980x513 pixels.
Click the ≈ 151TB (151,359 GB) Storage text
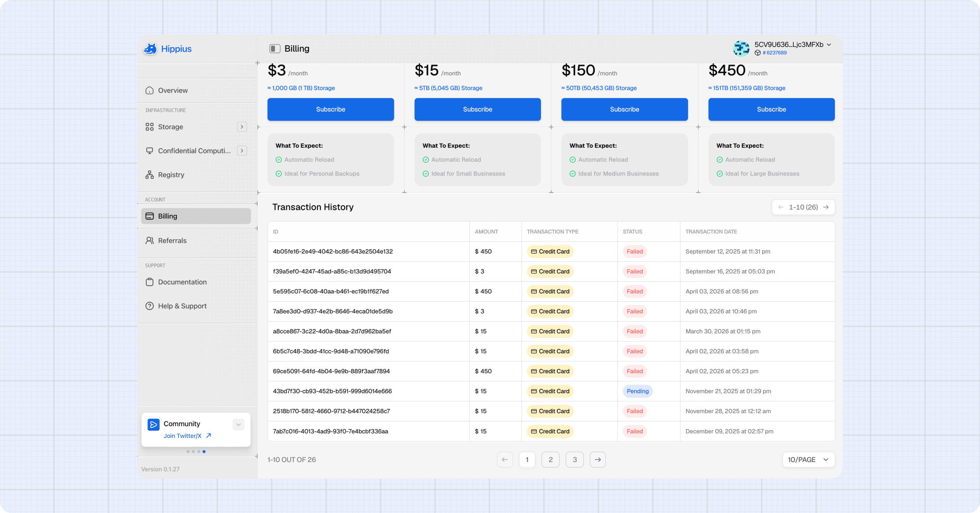pos(747,88)
